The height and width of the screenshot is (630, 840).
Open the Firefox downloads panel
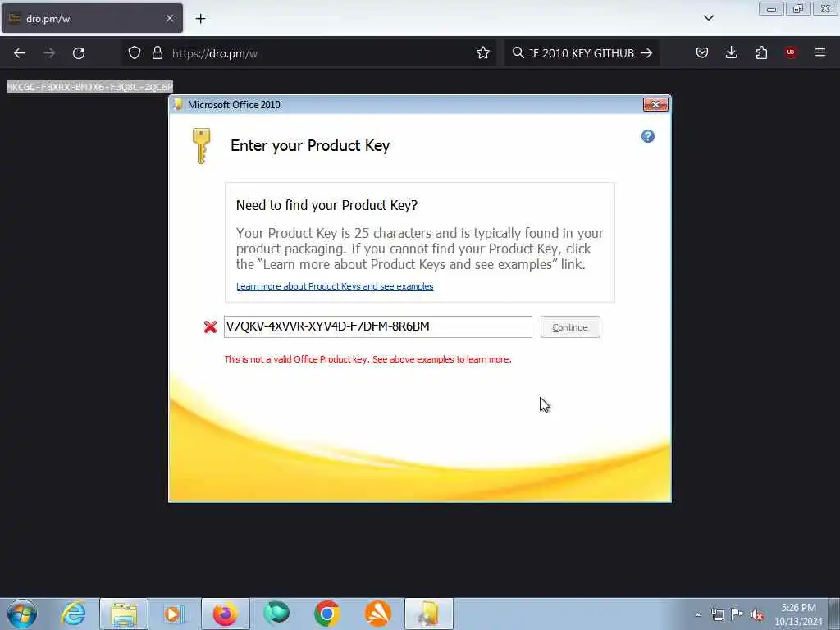pyautogui.click(x=731, y=52)
